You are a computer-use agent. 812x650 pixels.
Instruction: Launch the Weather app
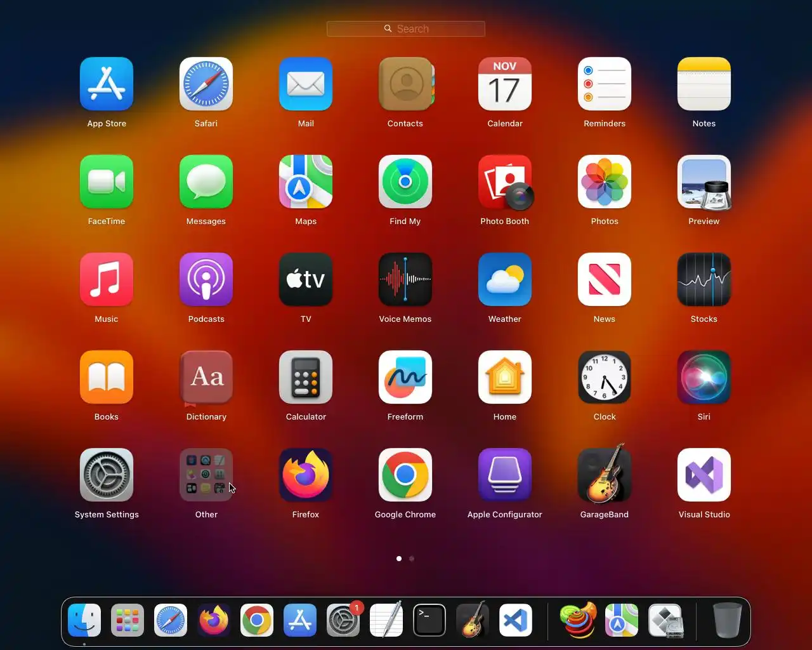pyautogui.click(x=505, y=279)
